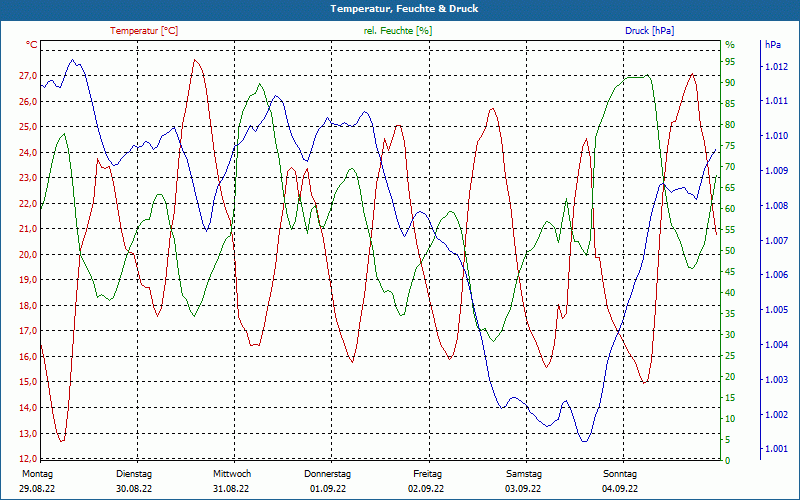Click the '30.08.22' date label
Screen dimensions: 800x500
coord(134,489)
